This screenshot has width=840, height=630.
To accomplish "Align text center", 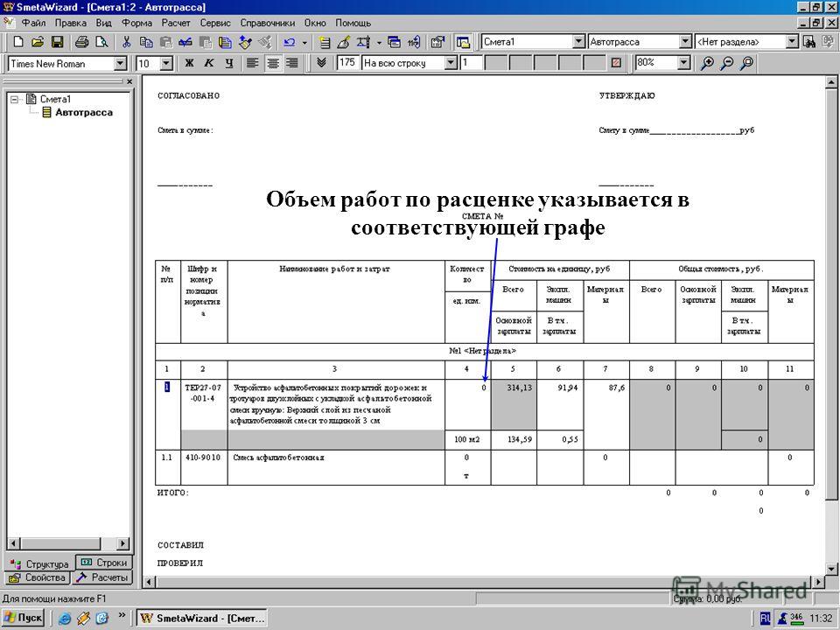I will tap(272, 63).
